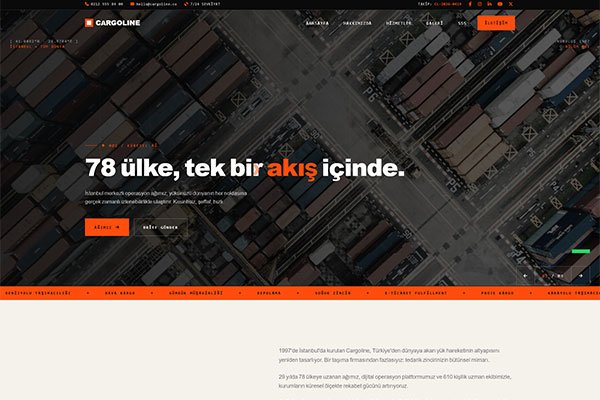
Task: Open the Facebook social icon
Action: pos(470,4)
